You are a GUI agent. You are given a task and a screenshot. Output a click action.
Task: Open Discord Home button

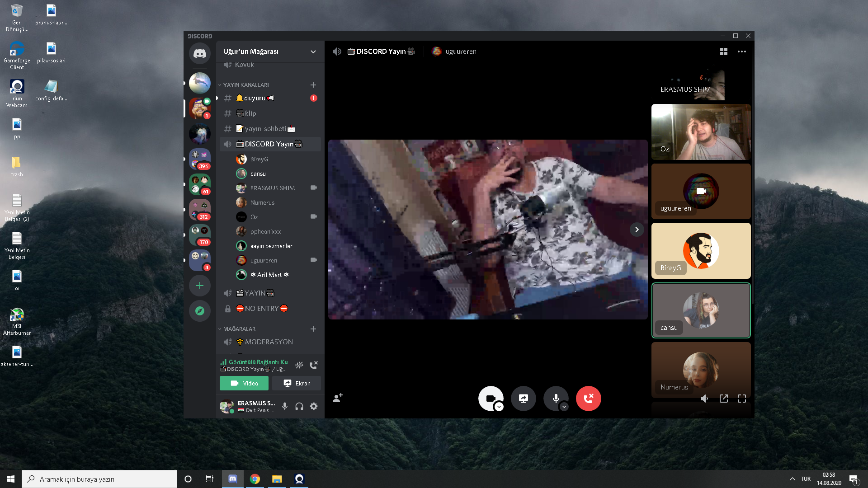[x=200, y=54]
